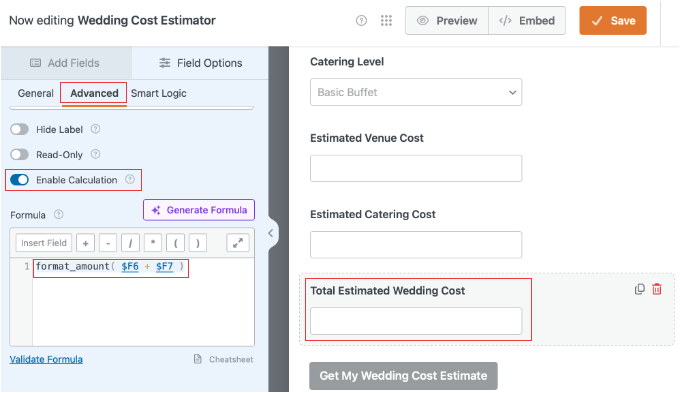Viewport: 680px width, 393px height.
Task: Expand the formula editor to full size
Action: [238, 243]
